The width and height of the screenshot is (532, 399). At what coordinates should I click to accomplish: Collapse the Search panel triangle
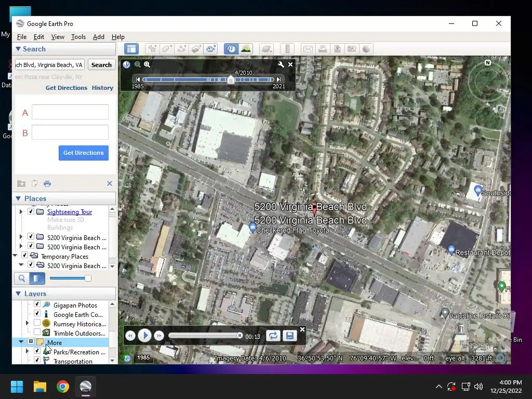pyautogui.click(x=18, y=49)
